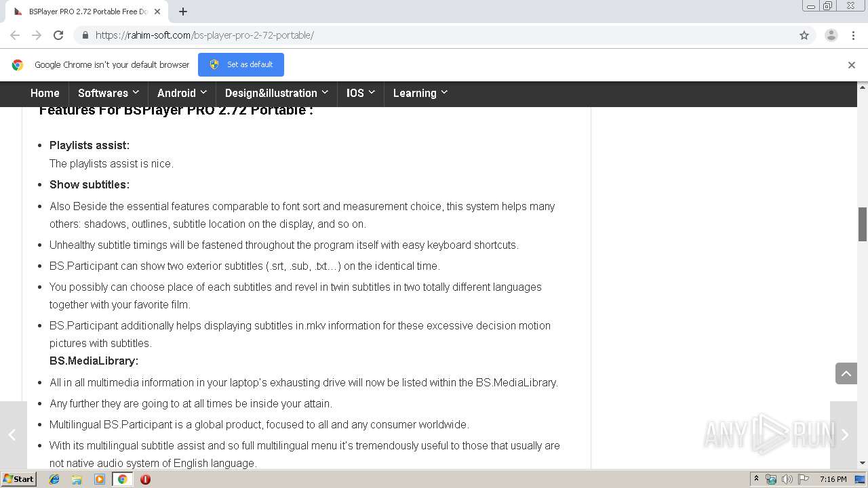The height and width of the screenshot is (488, 868).
Task: Click the page vertical scrollbar thumb
Action: click(x=863, y=224)
